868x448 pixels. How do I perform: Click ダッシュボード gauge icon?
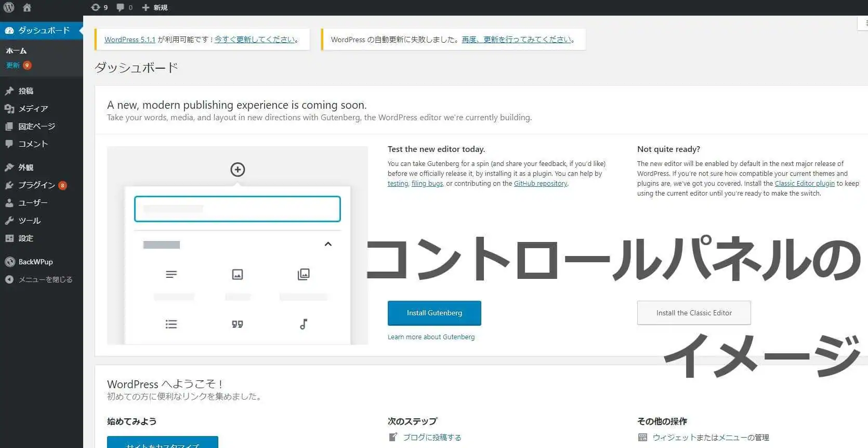point(9,30)
